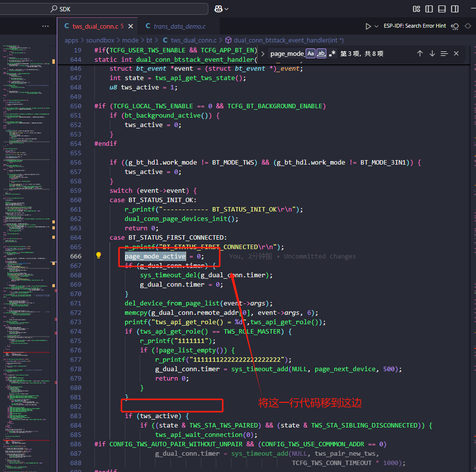476x472 pixels.
Task: Click the lightbulb code action on line 666
Action: coord(98,256)
